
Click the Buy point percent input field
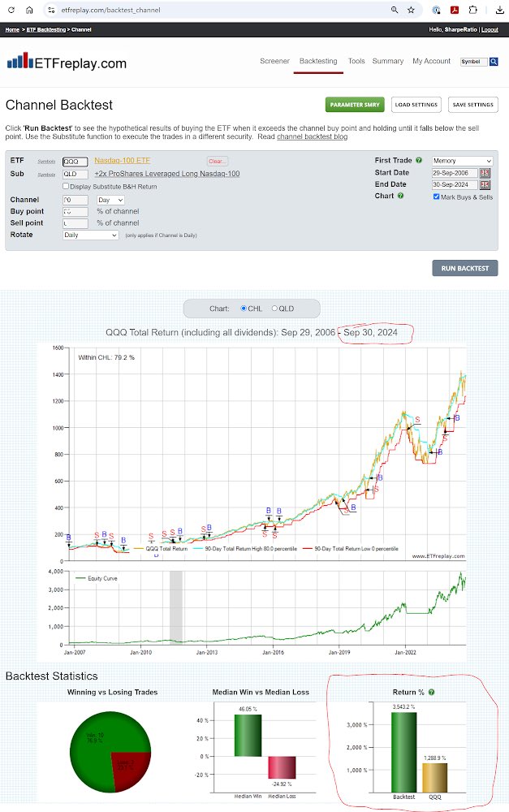(x=75, y=212)
